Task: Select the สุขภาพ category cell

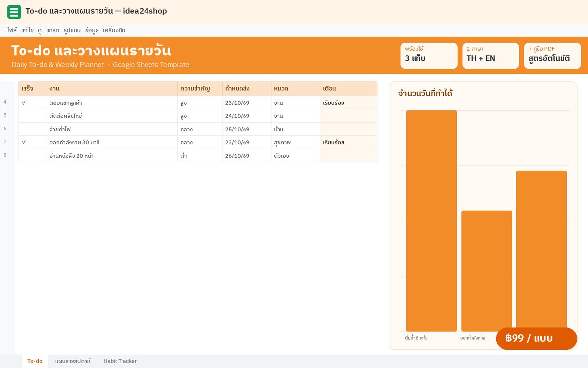Action: [x=296, y=142]
